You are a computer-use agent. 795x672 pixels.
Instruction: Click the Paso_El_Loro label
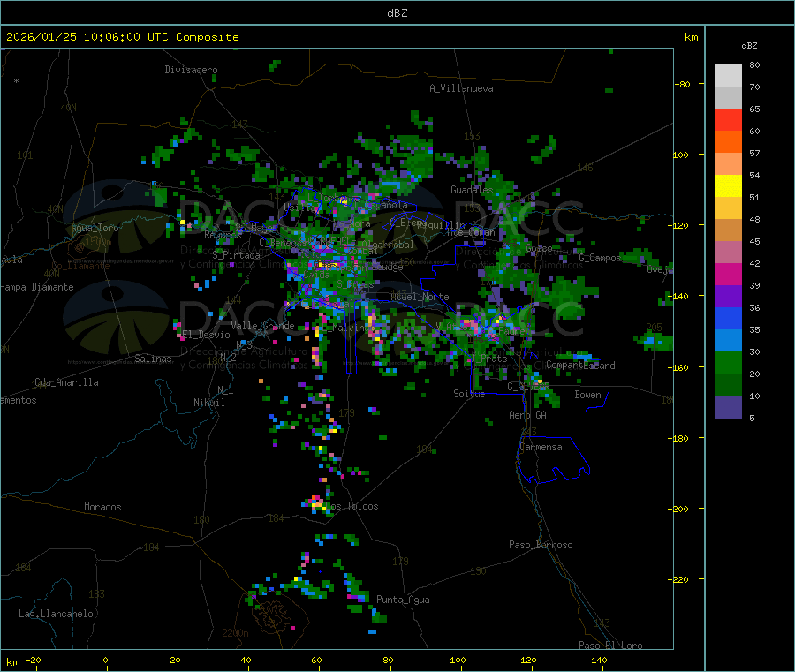tap(610, 646)
